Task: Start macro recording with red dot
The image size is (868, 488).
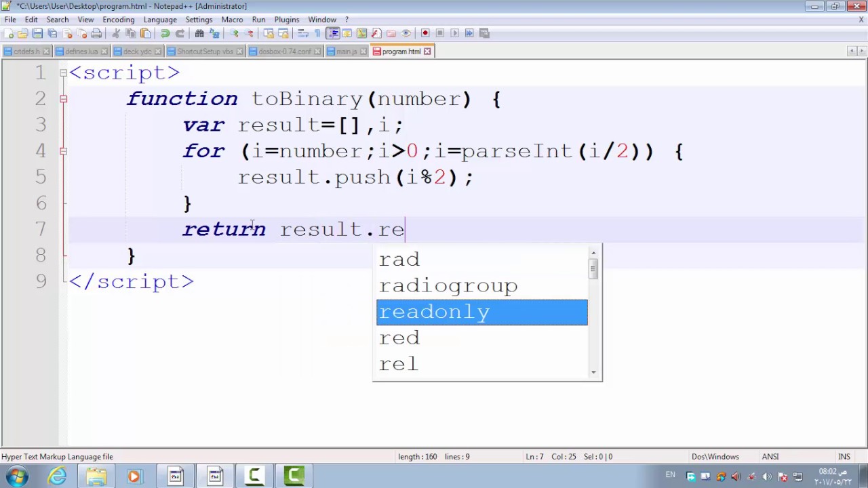Action: [425, 33]
